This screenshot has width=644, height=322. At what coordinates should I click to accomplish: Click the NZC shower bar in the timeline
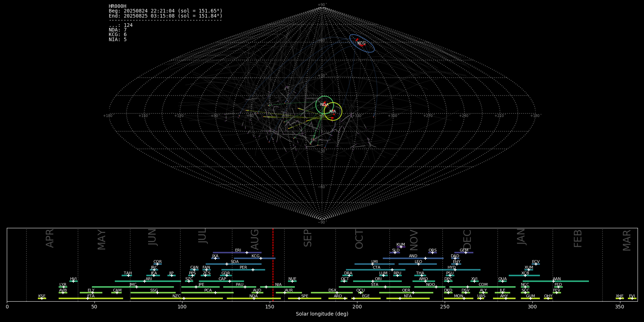click(x=177, y=298)
